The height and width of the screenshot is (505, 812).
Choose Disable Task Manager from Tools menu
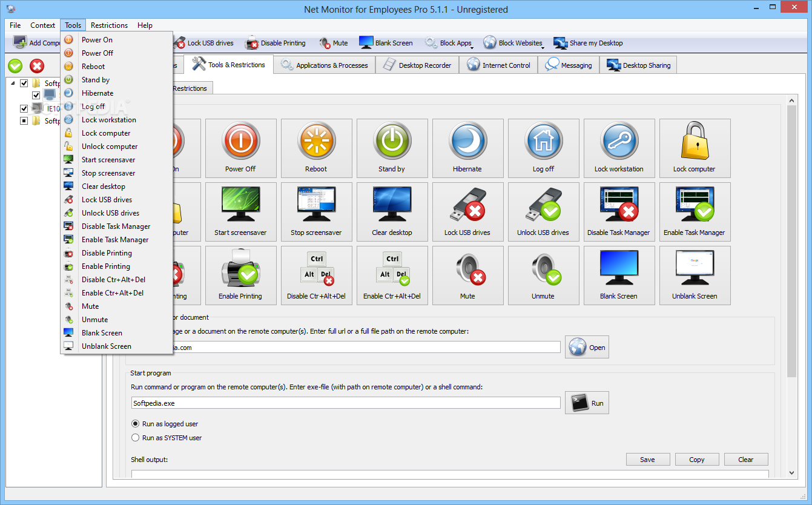[116, 226]
